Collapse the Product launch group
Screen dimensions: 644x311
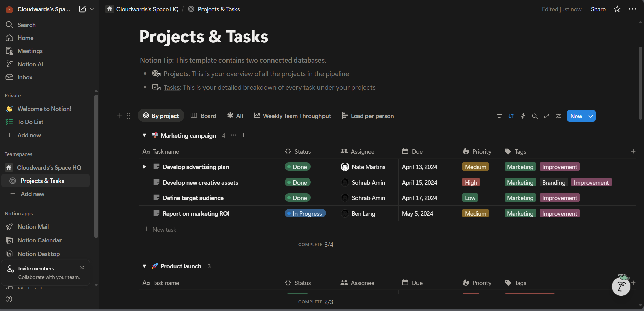tap(144, 266)
